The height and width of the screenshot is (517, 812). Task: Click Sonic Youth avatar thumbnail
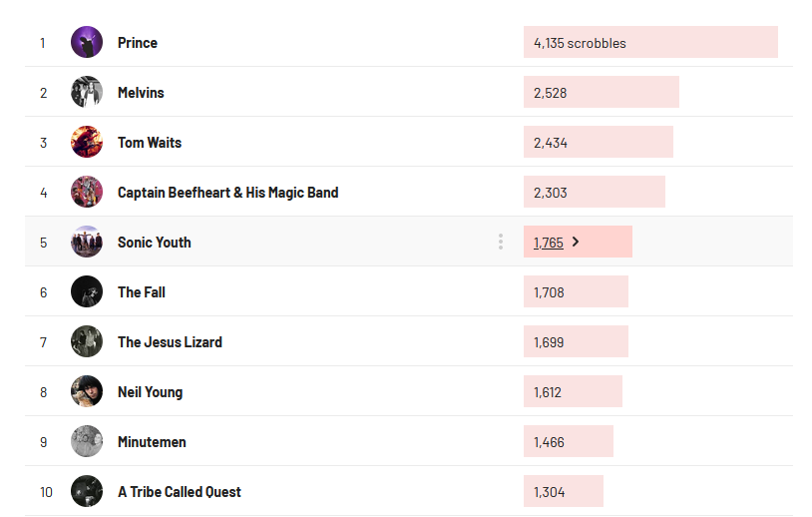[87, 242]
